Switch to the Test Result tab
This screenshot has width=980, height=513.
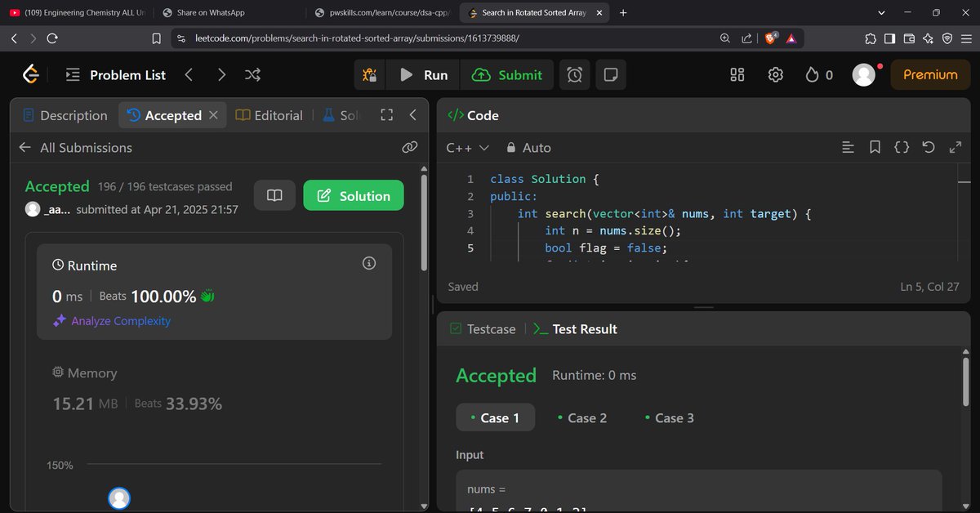tap(575, 329)
